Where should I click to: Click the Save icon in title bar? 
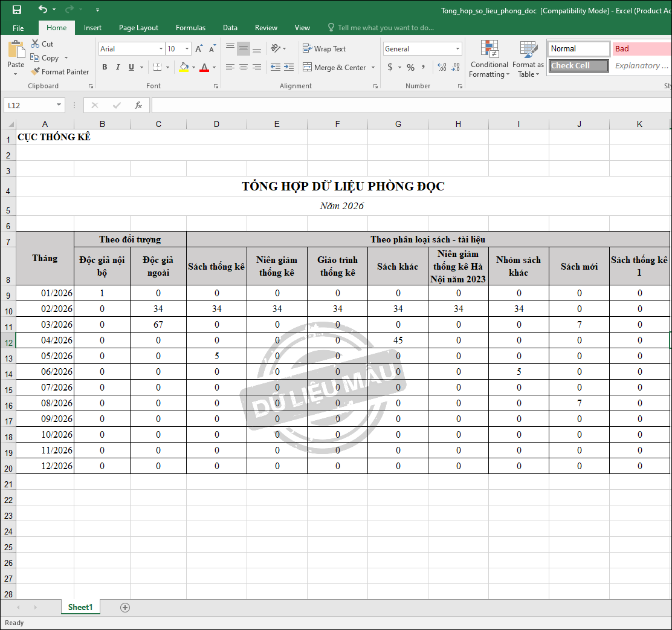click(17, 10)
